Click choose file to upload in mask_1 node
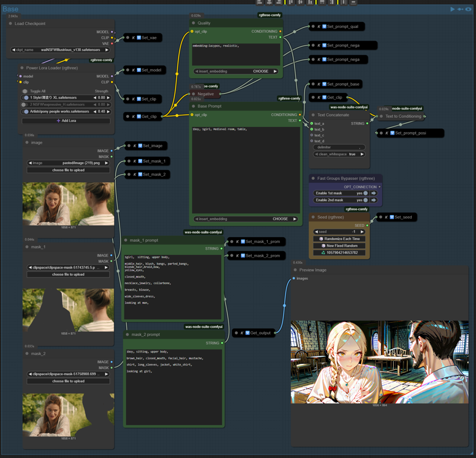This screenshot has height=458, width=476. click(x=68, y=275)
